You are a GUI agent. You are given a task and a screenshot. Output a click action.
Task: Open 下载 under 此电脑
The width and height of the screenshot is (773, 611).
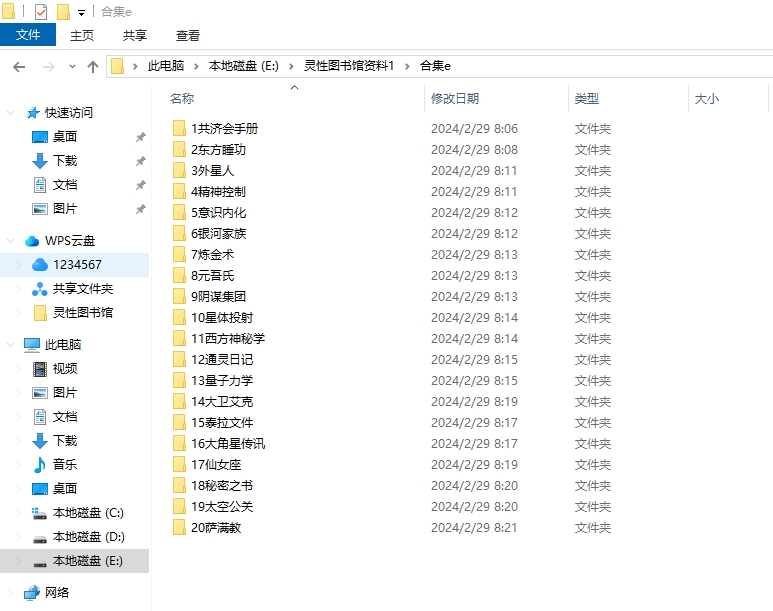65,440
